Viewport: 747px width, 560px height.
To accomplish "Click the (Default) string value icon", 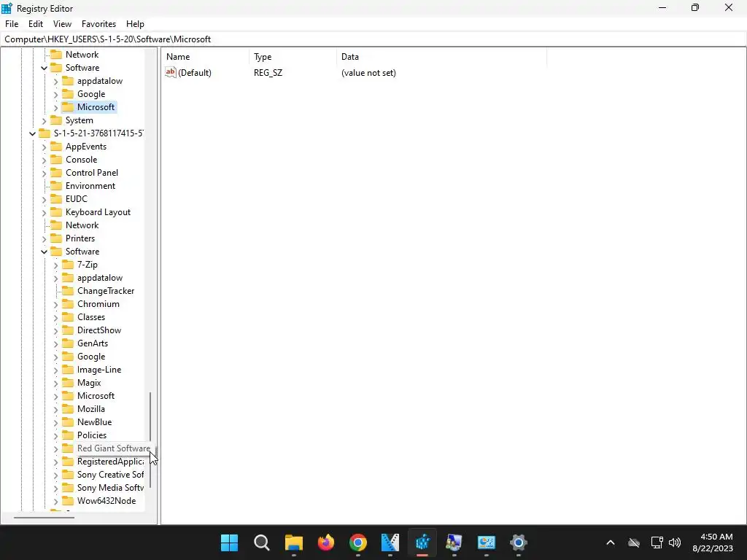I will [171, 72].
